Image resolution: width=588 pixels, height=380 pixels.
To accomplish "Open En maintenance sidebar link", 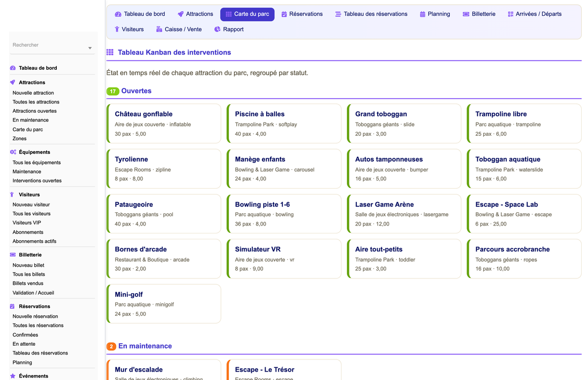I will [30, 120].
